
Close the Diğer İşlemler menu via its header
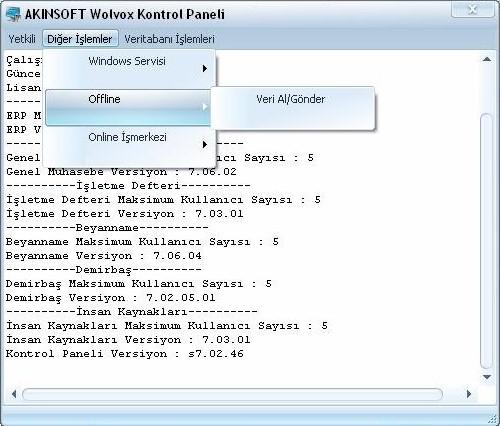click(x=80, y=39)
